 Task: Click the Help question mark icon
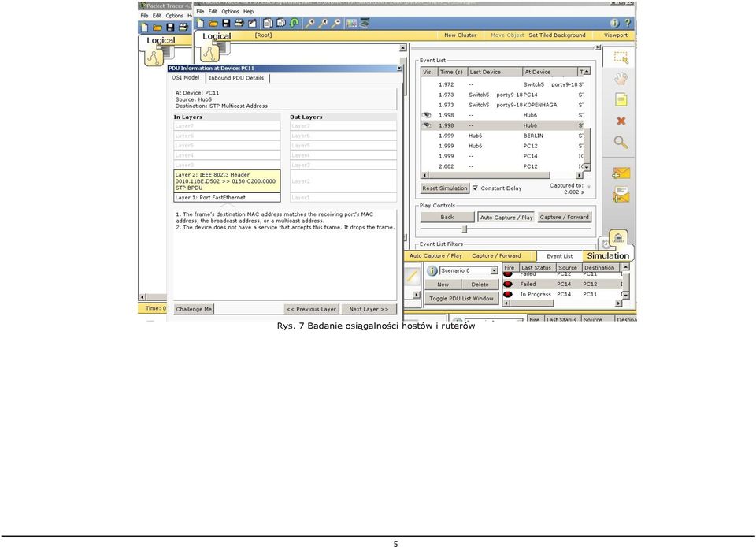(628, 23)
